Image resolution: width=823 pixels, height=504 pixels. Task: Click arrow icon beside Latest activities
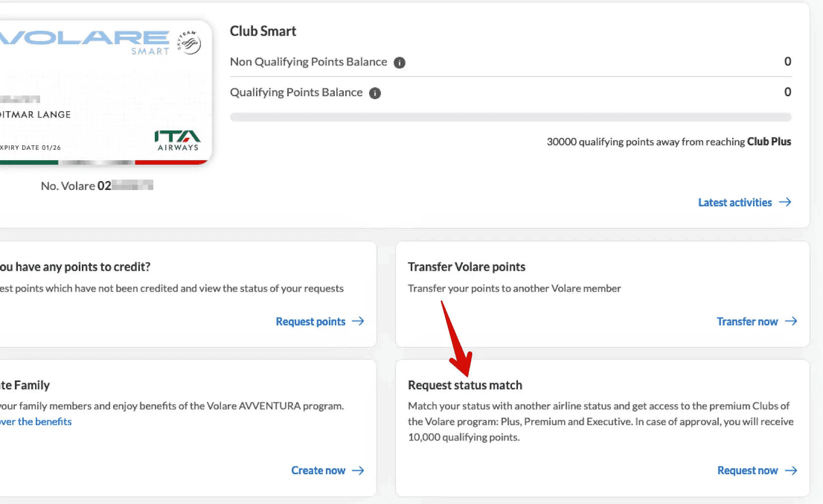(785, 202)
